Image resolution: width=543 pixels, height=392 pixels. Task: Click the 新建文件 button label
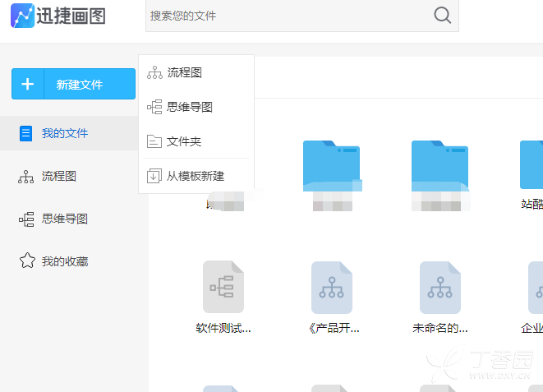80,85
